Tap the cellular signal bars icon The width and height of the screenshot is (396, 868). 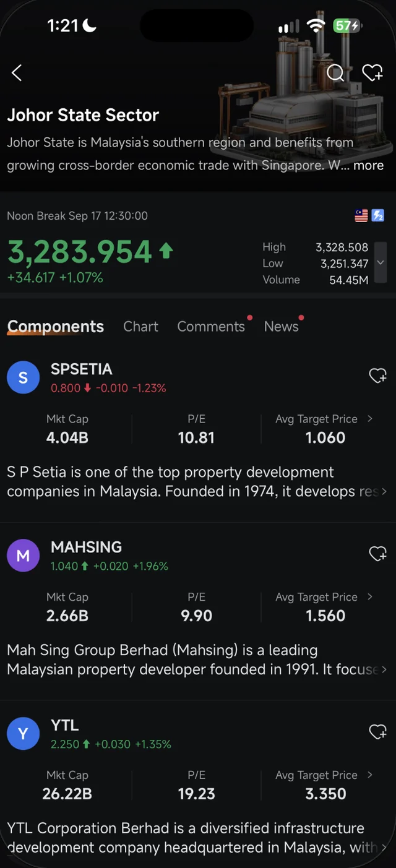point(288,27)
